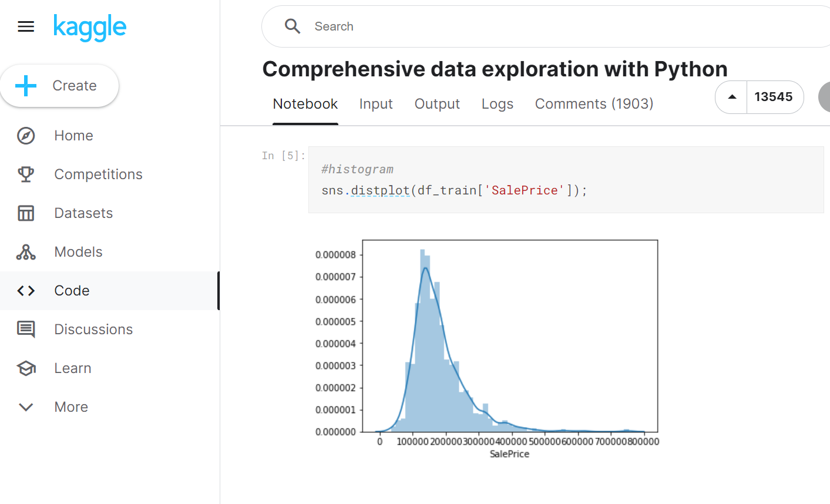Open Models page from sidebar
This screenshot has height=504, width=830.
tap(78, 252)
